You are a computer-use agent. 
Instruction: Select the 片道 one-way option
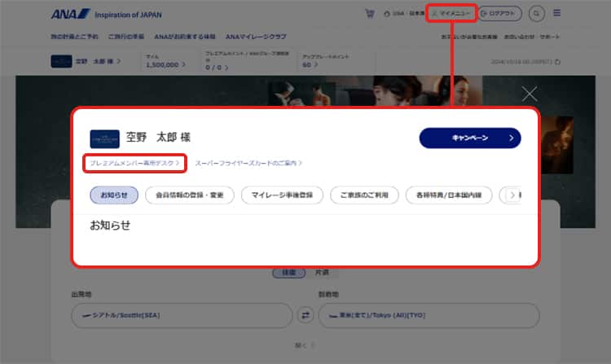click(323, 273)
